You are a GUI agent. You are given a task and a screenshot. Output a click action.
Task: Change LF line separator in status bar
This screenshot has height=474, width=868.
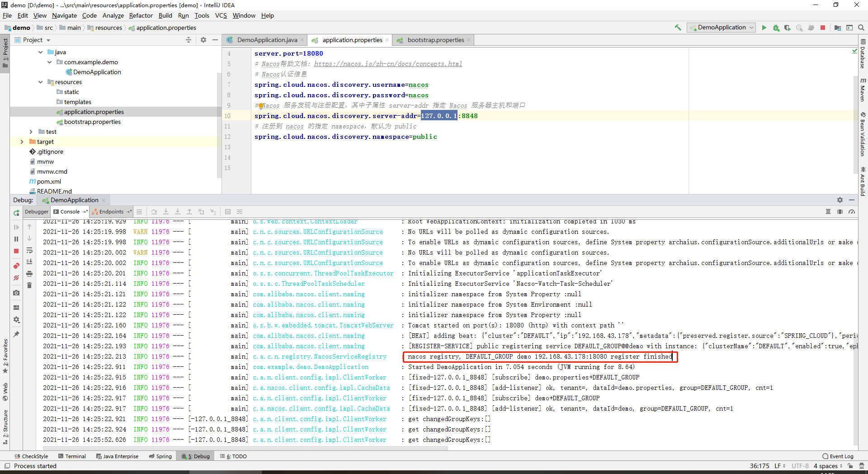click(780, 466)
